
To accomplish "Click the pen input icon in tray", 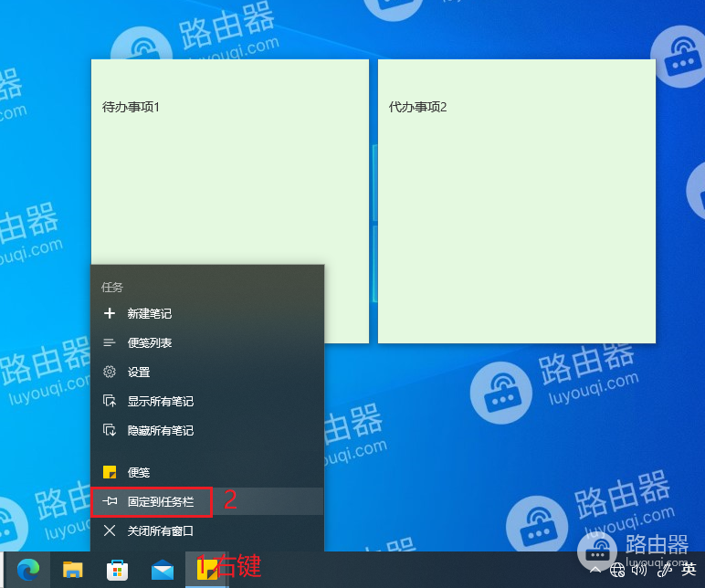I will tap(664, 570).
